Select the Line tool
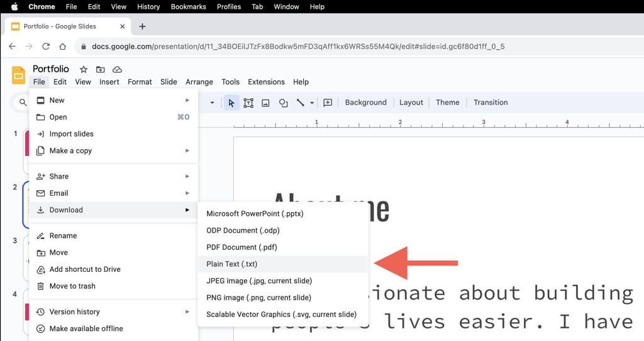This screenshot has height=341, width=644. tap(300, 103)
